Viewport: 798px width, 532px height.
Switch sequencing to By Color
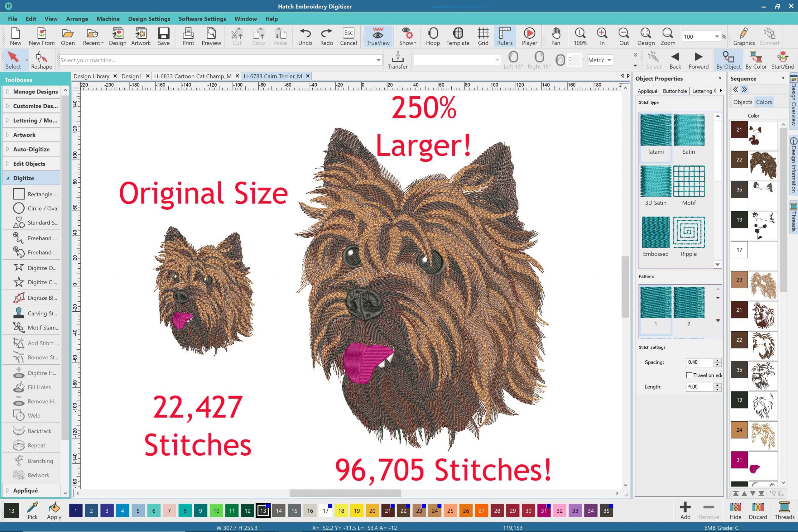coord(756,60)
